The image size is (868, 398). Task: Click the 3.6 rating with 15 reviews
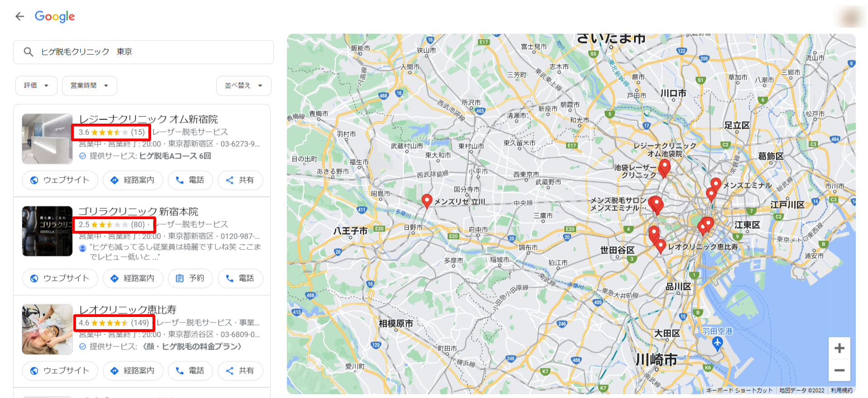click(x=111, y=132)
